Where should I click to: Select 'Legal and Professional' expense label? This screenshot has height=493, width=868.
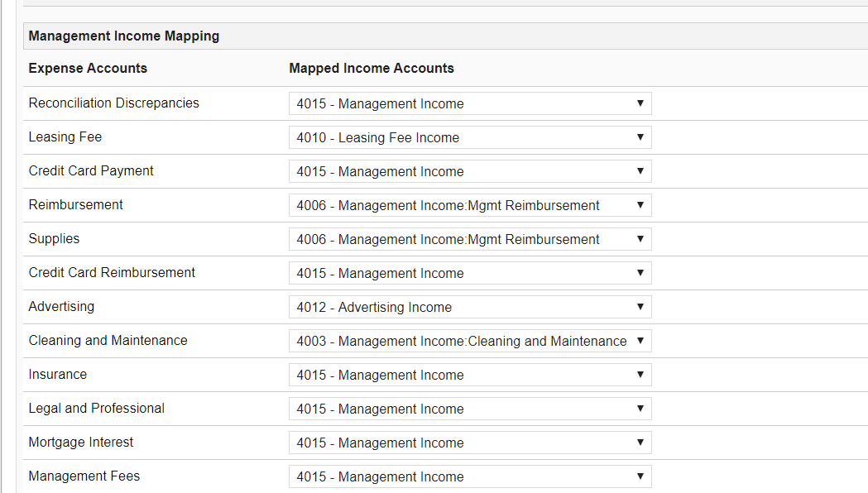(x=96, y=409)
